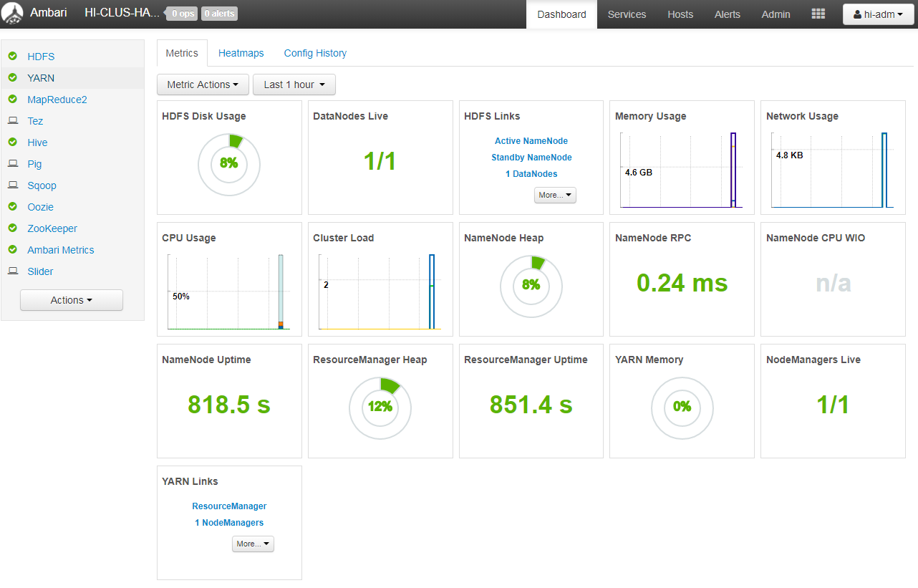Click the laptop icon beside Slider
This screenshot has height=588, width=918.
[13, 271]
